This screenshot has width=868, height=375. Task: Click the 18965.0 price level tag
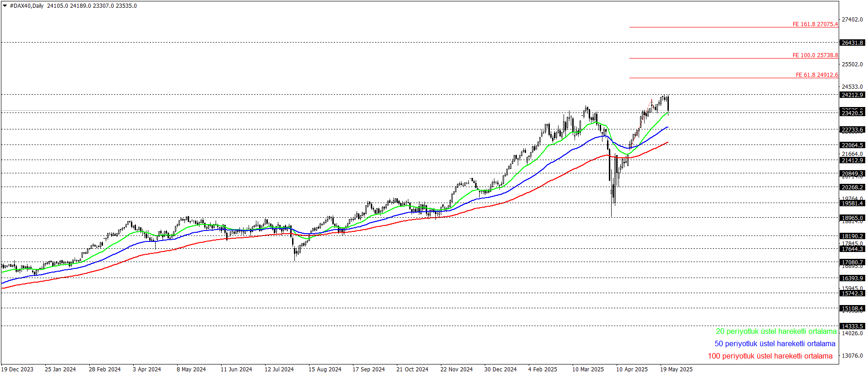coord(852,218)
